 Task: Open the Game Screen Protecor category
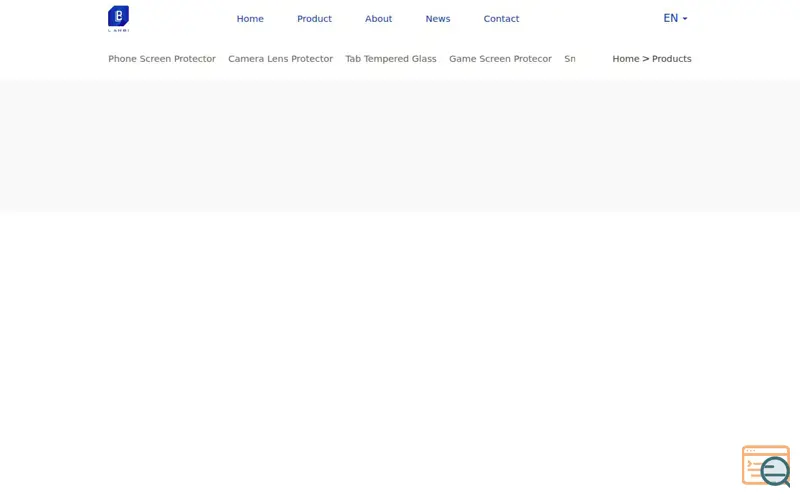[x=500, y=59]
